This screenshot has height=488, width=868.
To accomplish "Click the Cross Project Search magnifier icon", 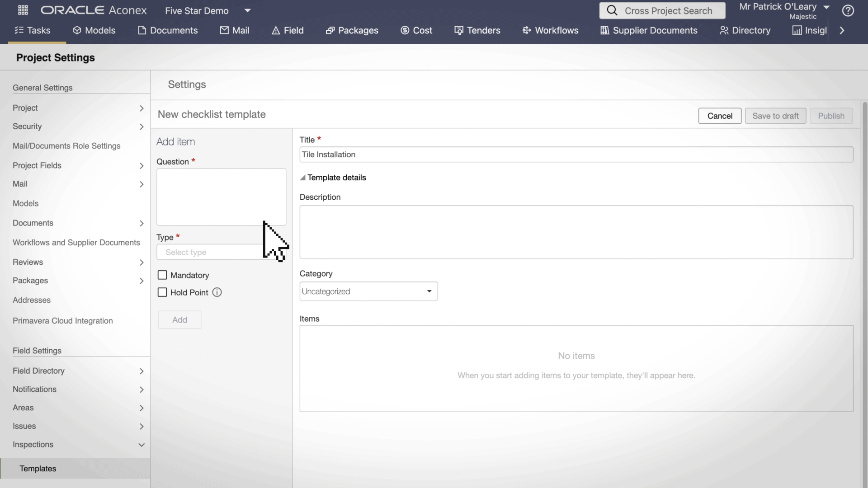I will [x=612, y=10].
